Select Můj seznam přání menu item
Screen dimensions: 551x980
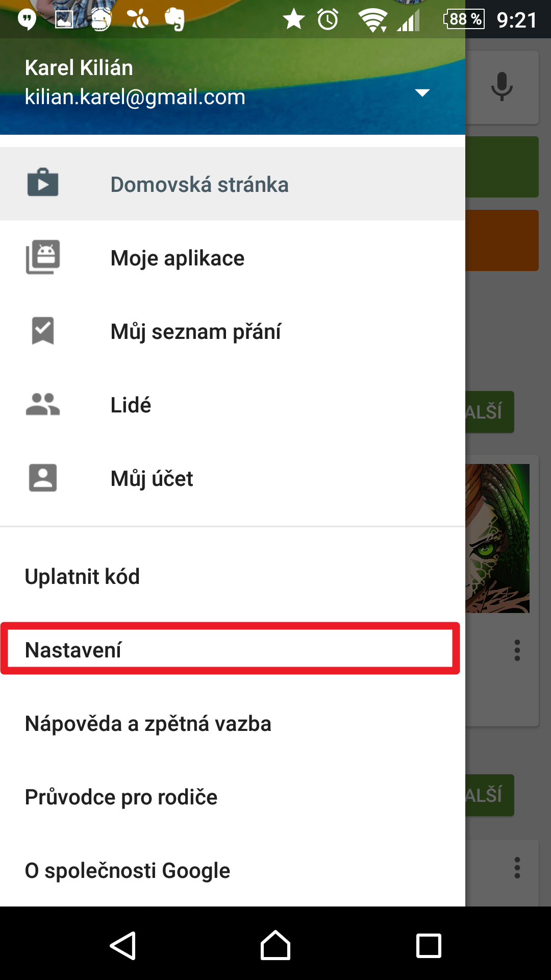click(233, 332)
